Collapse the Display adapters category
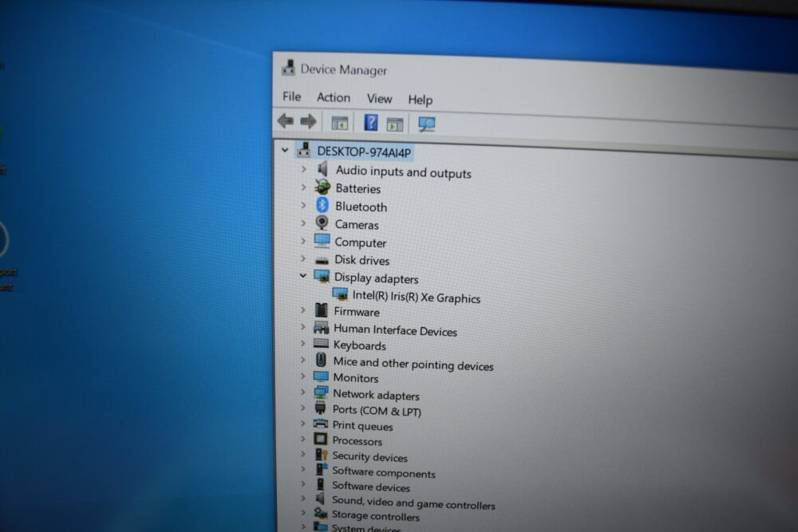Image resolution: width=798 pixels, height=532 pixels. click(302, 276)
